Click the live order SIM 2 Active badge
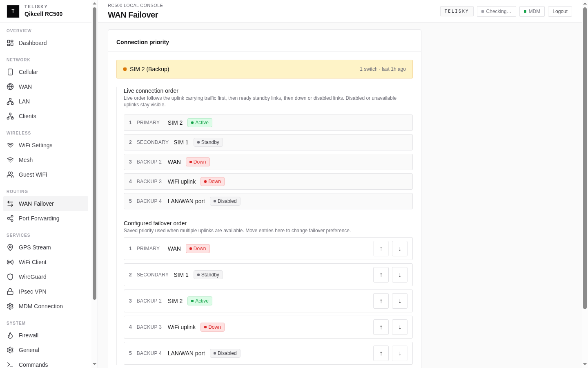Viewport: 588px width, 368px height. tap(200, 123)
